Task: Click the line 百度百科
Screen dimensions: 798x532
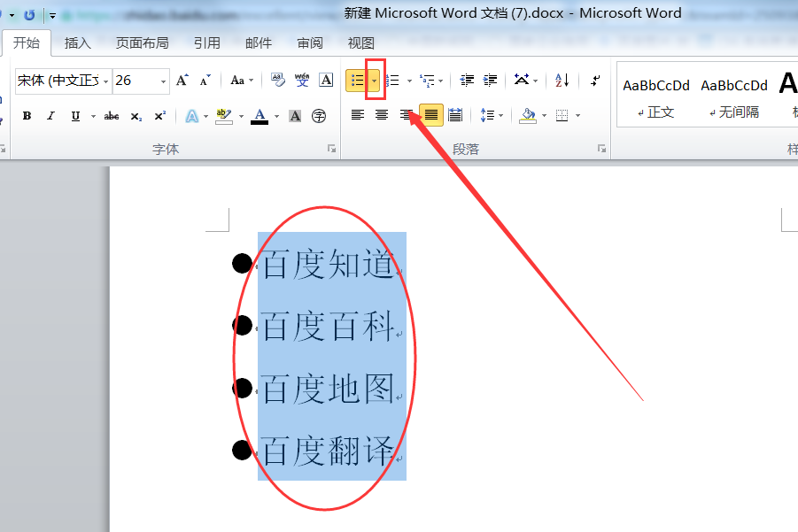Action: click(329, 326)
